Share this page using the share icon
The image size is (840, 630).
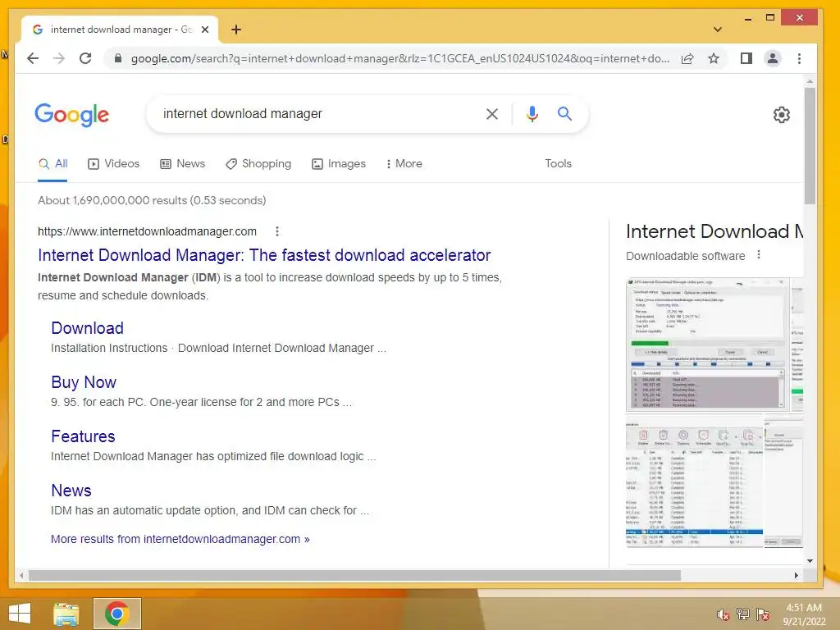click(687, 58)
